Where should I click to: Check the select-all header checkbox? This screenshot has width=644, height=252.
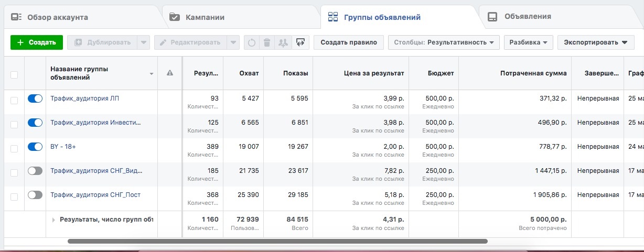coord(14,75)
